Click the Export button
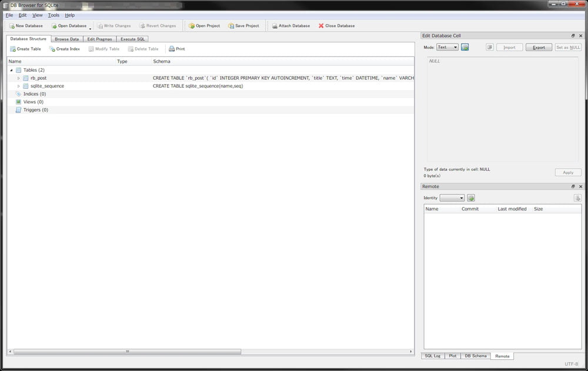Screen dimensions: 588x371 [x=539, y=48]
